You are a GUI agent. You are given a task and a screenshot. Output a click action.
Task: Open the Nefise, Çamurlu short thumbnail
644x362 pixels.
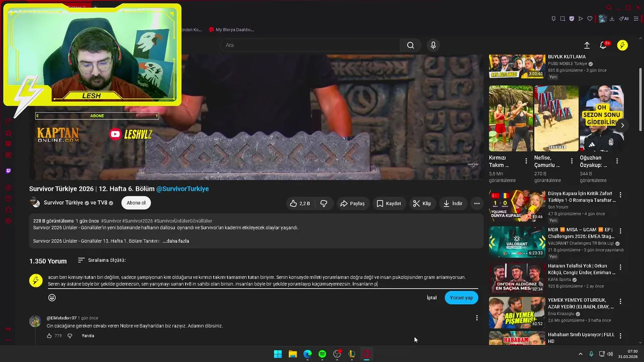556,119
